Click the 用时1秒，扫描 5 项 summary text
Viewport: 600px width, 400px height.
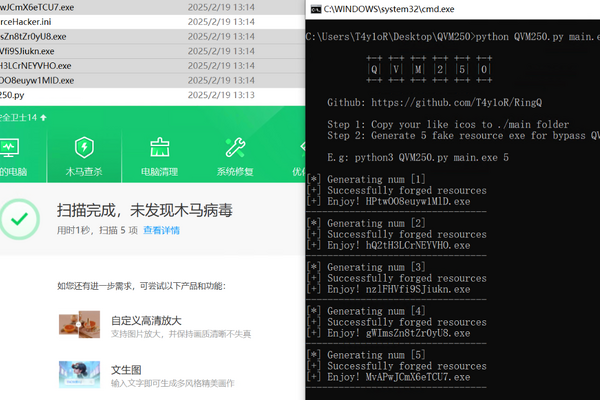pyautogui.click(x=97, y=230)
